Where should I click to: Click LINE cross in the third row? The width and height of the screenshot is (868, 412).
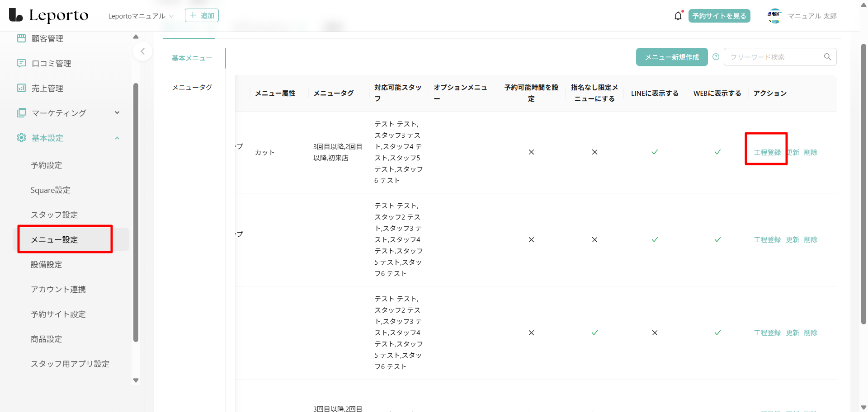tap(655, 332)
